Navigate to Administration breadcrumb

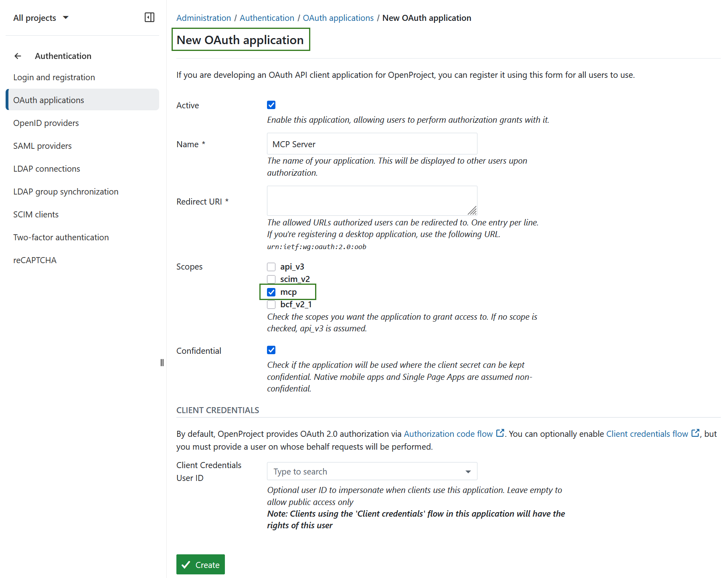204,18
